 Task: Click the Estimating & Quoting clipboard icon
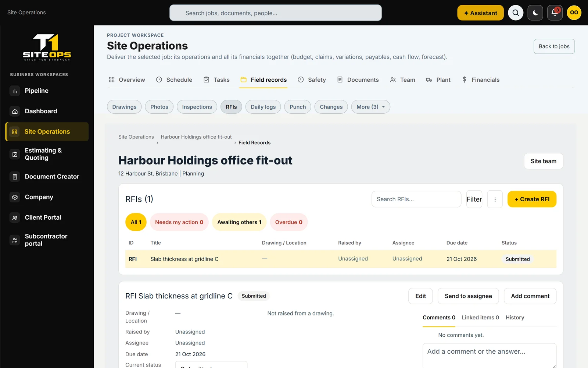(15, 154)
